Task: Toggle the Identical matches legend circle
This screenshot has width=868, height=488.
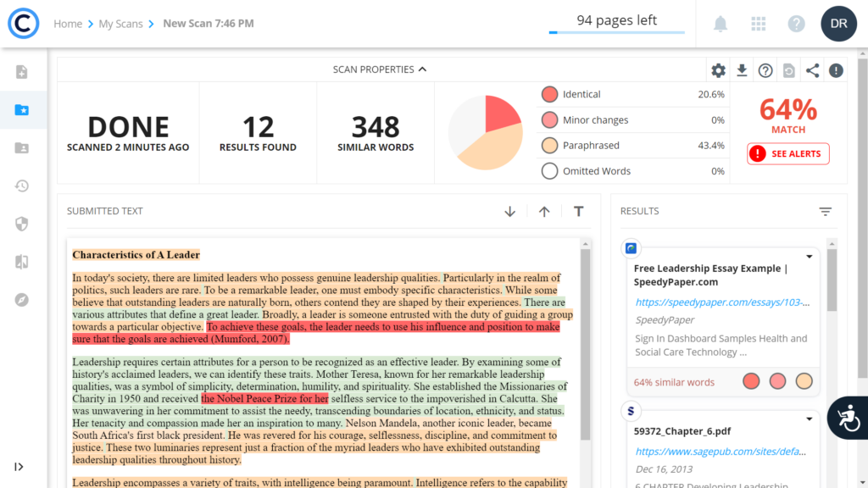Action: pyautogui.click(x=551, y=96)
